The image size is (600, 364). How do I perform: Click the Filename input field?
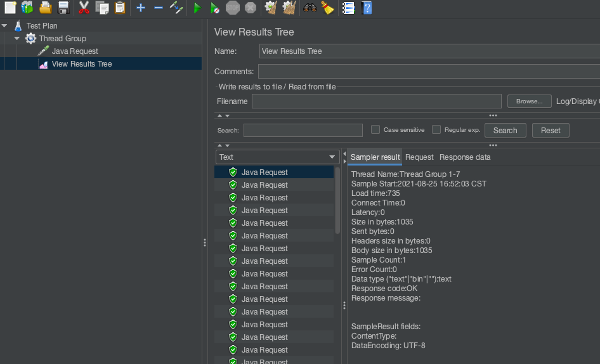pyautogui.click(x=377, y=101)
